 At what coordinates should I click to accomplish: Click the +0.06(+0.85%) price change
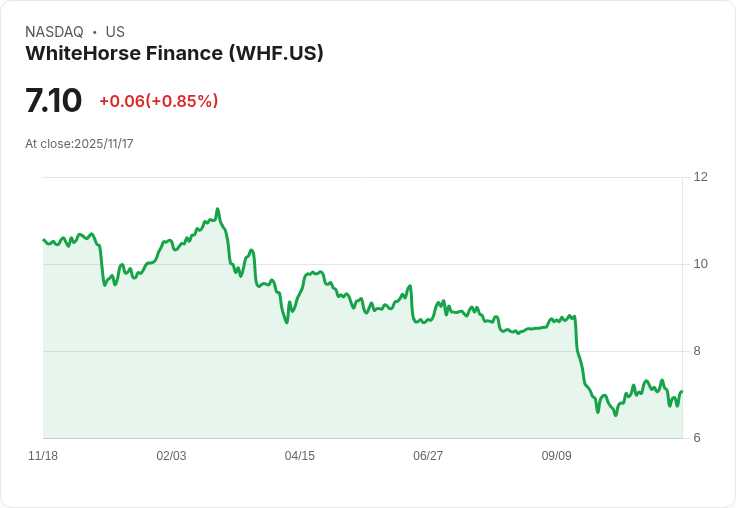158,101
